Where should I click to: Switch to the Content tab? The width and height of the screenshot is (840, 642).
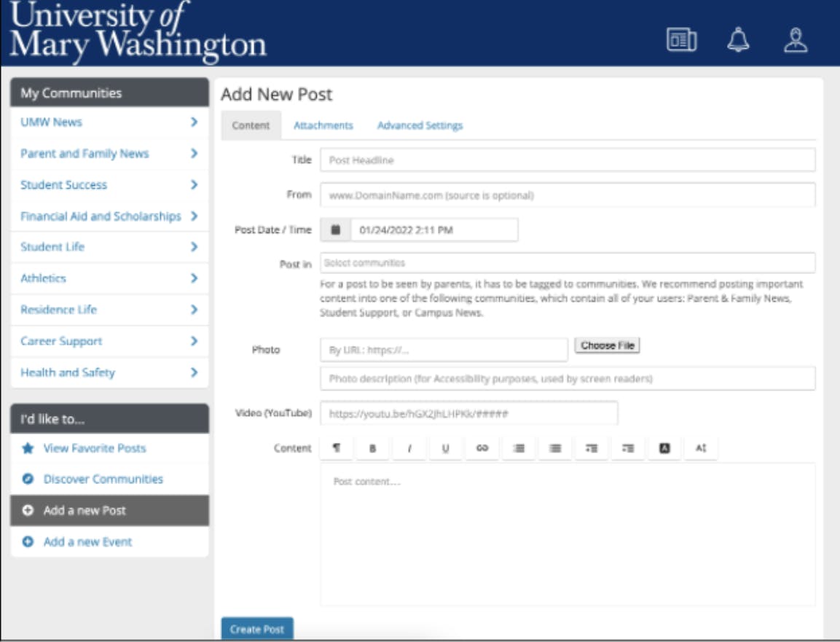(x=251, y=125)
